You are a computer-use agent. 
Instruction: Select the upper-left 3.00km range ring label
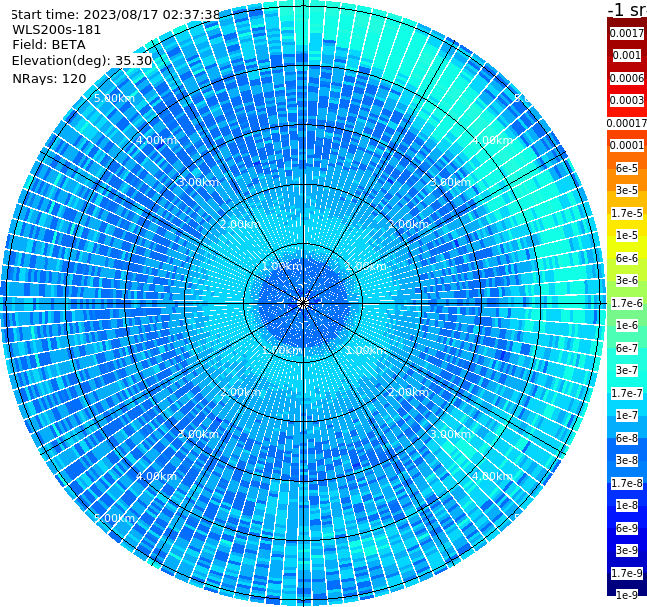pos(198,182)
